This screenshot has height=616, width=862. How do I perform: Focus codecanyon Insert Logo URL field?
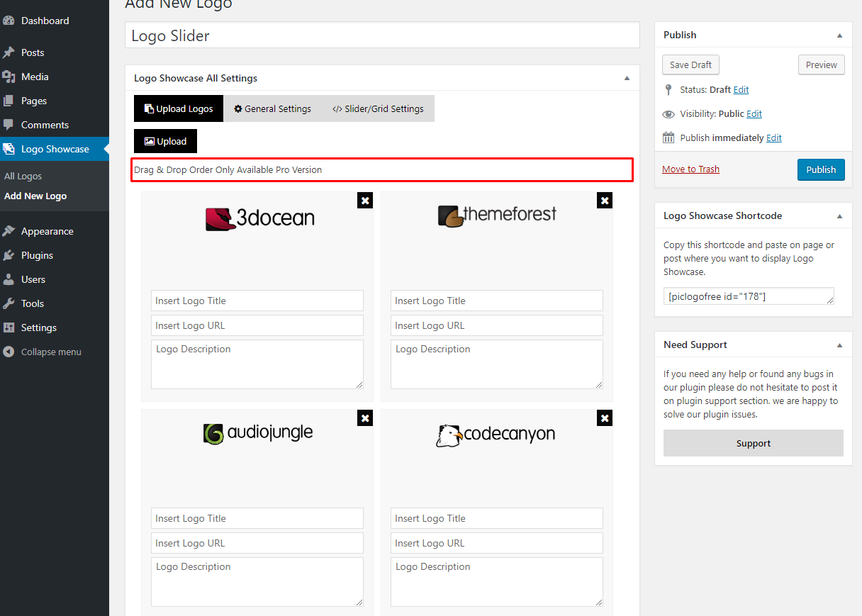pos(497,543)
